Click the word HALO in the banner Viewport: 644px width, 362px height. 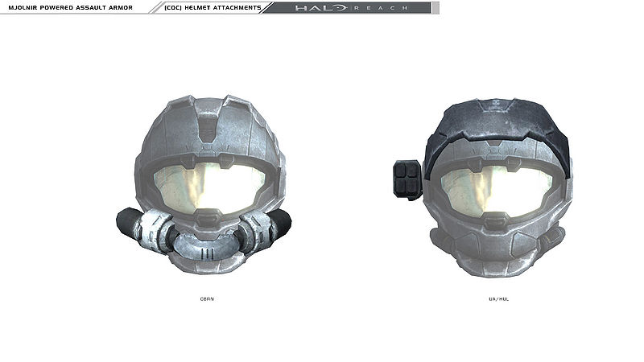[320, 8]
